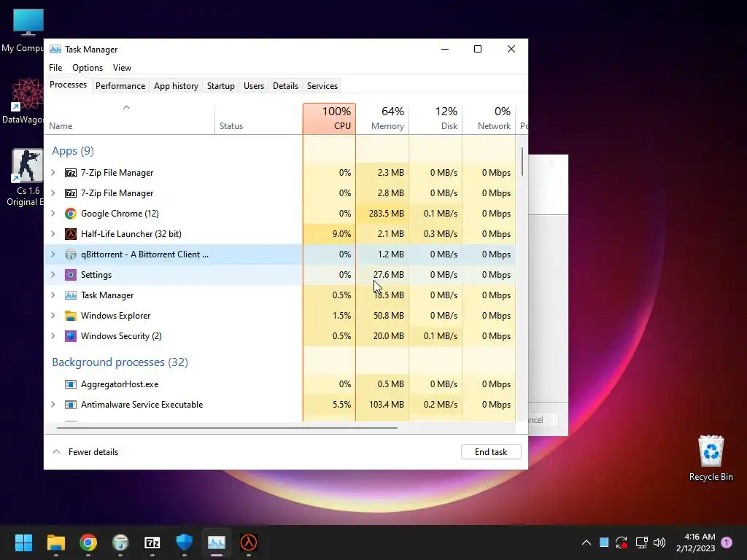The image size is (747, 560).
Task: Switch to the Startup tab
Action: tap(220, 86)
